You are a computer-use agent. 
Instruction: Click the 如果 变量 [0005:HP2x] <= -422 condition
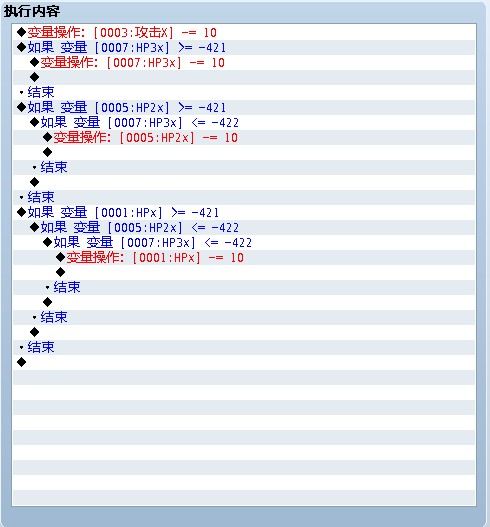[244, 228]
